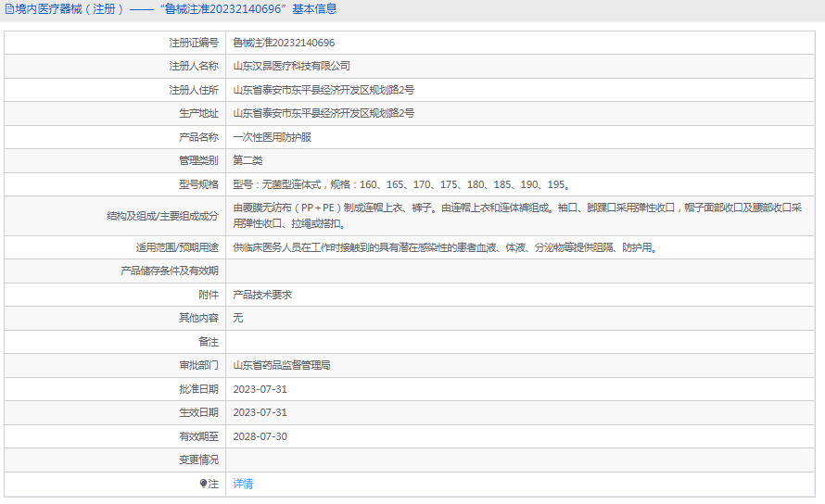This screenshot has height=504, width=825.
Task: Click the 管理类别 label
Action: click(198, 160)
